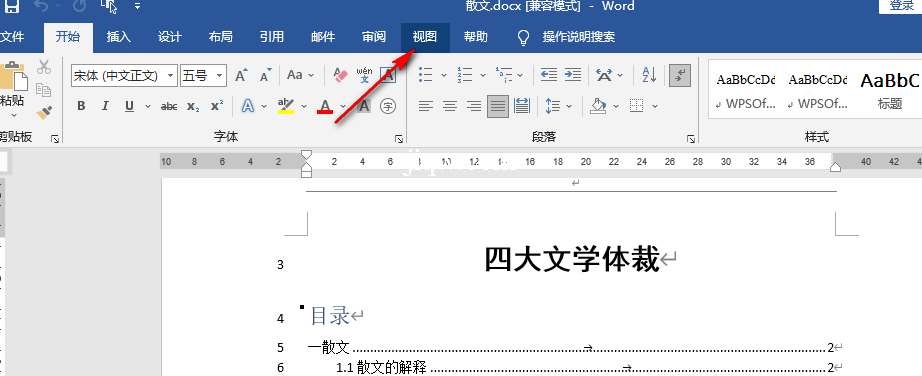Open the 布局 tab
Image resolution: width=922 pixels, height=376 pixels.
[x=221, y=38]
